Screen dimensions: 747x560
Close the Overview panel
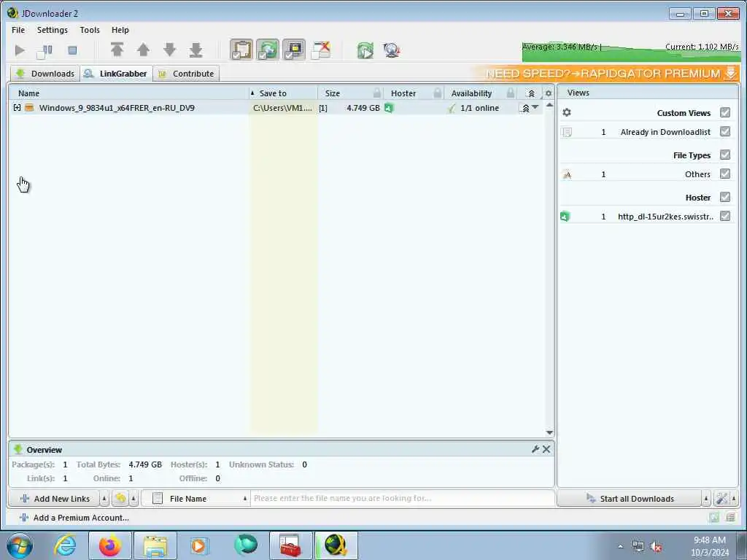(546, 449)
